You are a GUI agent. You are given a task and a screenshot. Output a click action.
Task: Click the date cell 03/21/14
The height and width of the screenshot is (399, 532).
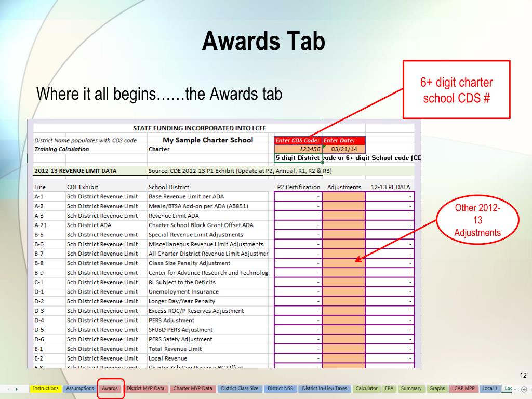(344, 149)
